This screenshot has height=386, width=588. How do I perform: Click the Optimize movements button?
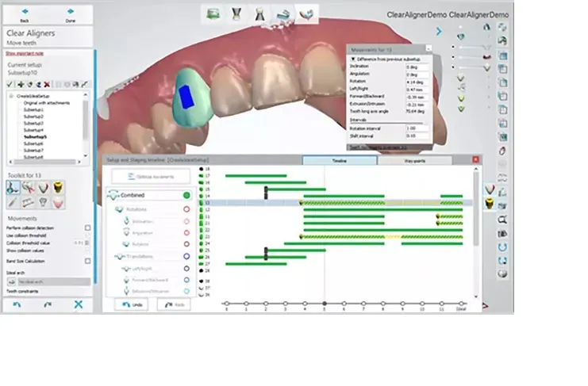click(x=152, y=175)
